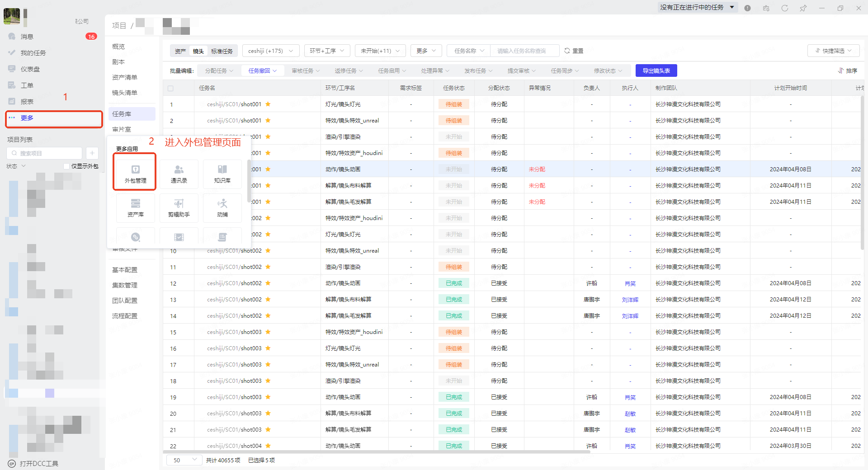Toggle the select-all checkbox in table header
Screen dimensions: 868x470
tap(170, 88)
